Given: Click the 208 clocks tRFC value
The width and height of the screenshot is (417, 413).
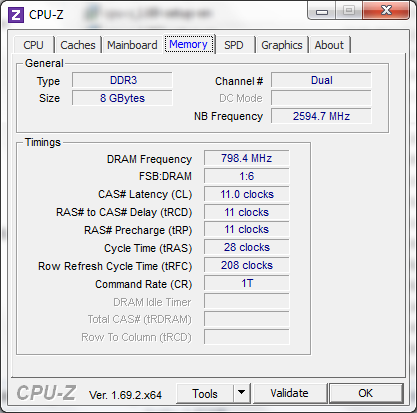Looking at the screenshot, I should pos(247,265).
